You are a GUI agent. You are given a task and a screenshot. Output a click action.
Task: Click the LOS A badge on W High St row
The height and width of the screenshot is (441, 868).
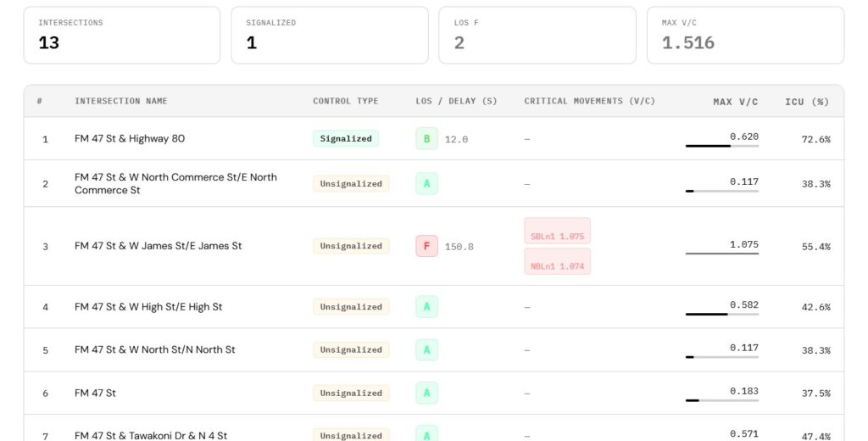(x=427, y=307)
